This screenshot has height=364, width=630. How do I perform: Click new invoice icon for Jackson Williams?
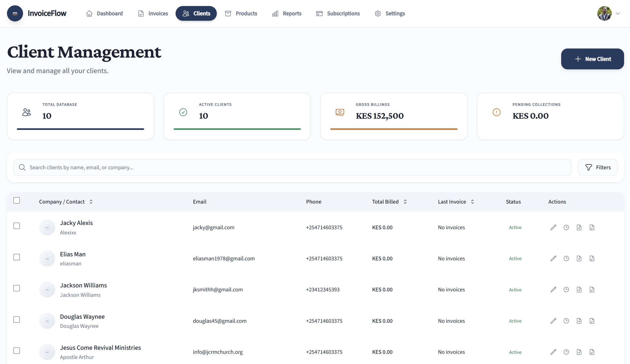coord(579,290)
